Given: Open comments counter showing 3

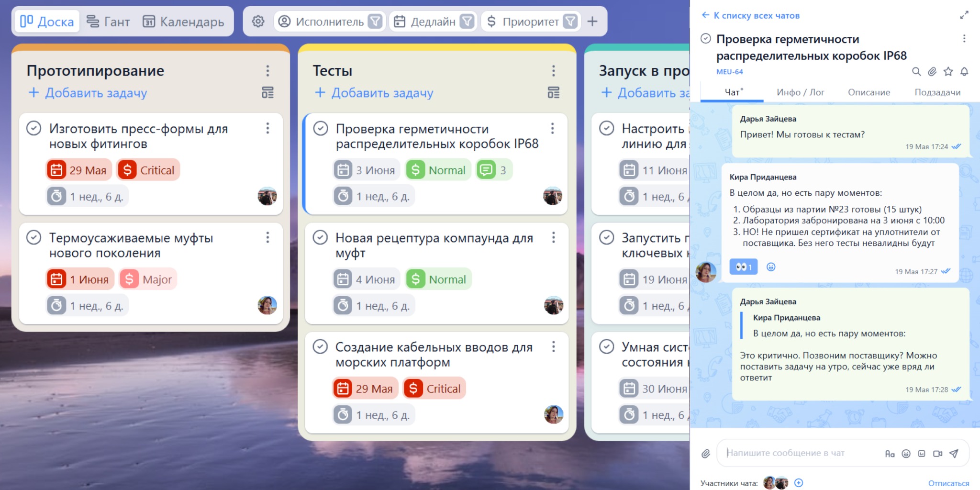Looking at the screenshot, I should (494, 170).
